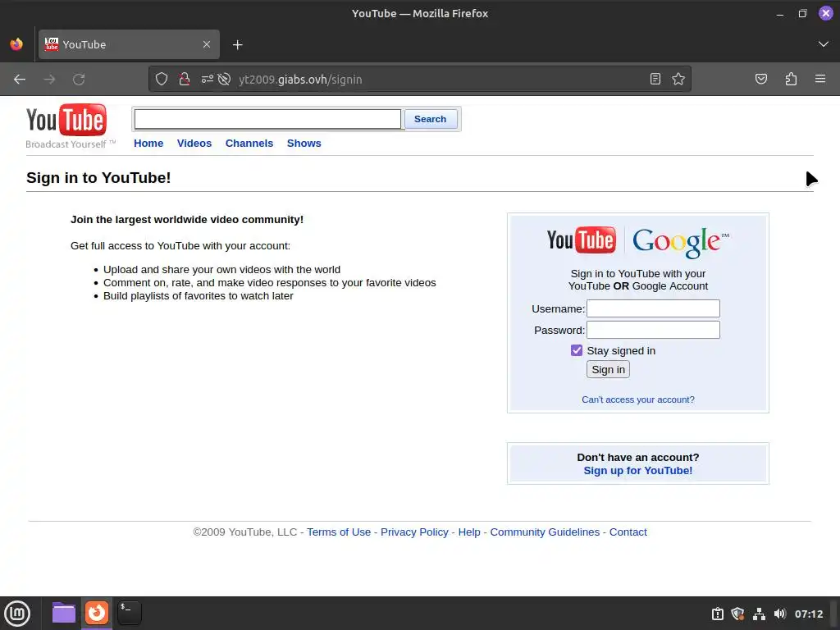Open the Community Guidelines link
Image resolution: width=840 pixels, height=630 pixels.
[545, 532]
